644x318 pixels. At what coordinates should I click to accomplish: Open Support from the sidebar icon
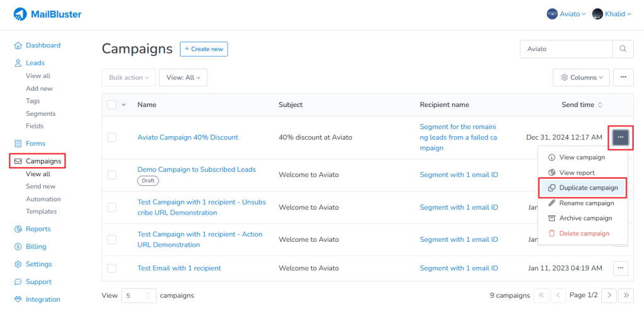pos(18,282)
